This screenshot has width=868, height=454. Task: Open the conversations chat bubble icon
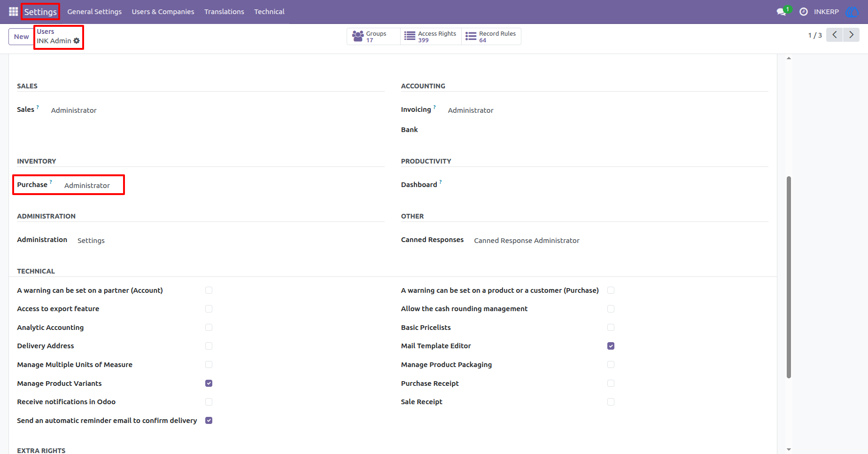pos(782,11)
